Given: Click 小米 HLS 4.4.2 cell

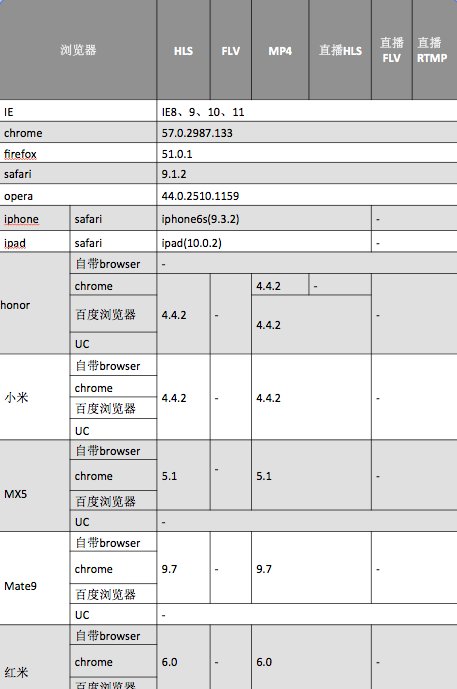Looking at the screenshot, I should (184, 398).
